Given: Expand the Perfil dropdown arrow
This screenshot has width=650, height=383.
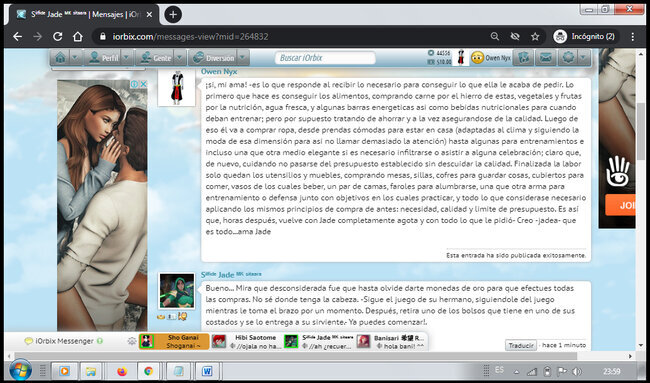Looking at the screenshot, I should point(127,58).
